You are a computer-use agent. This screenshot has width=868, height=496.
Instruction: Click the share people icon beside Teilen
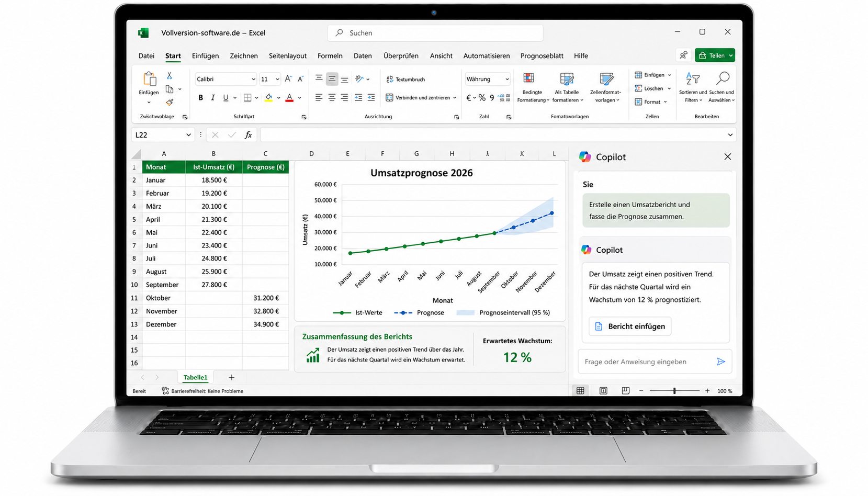tap(683, 55)
